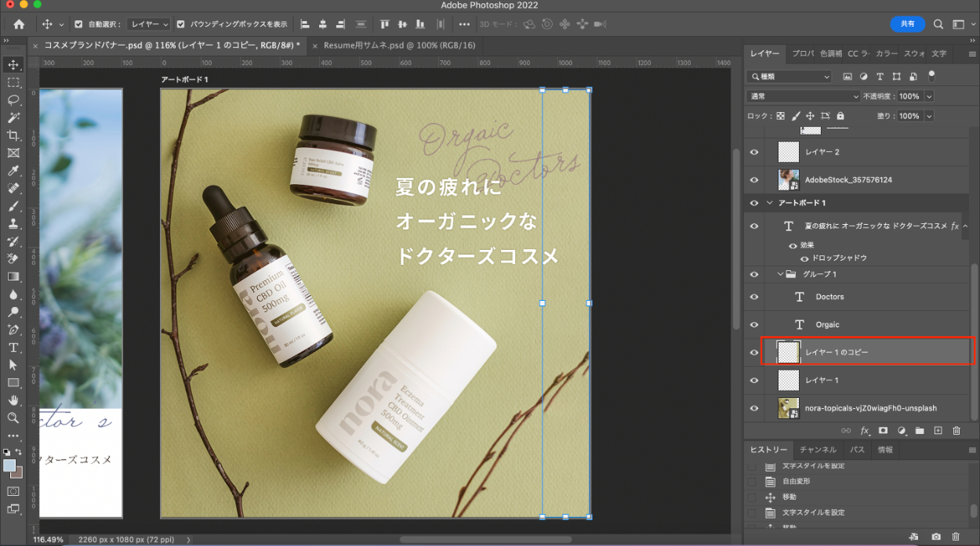Uncheck バウンディングボックスを表示 checkbox
Image resolution: width=980 pixels, height=546 pixels.
pyautogui.click(x=181, y=24)
